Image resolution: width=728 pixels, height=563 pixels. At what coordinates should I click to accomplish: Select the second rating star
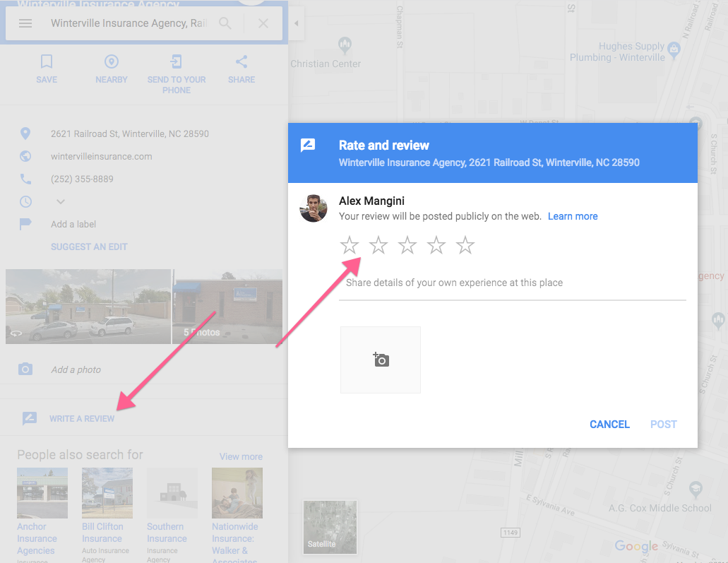(x=378, y=245)
